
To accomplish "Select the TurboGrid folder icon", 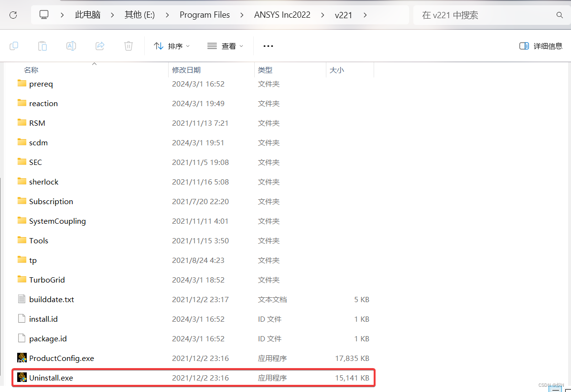I will [22, 280].
